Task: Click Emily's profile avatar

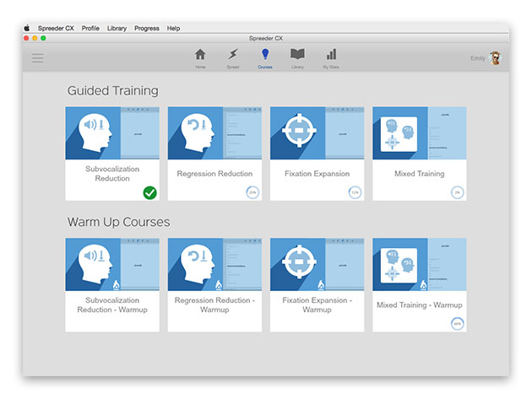Action: pyautogui.click(x=496, y=58)
